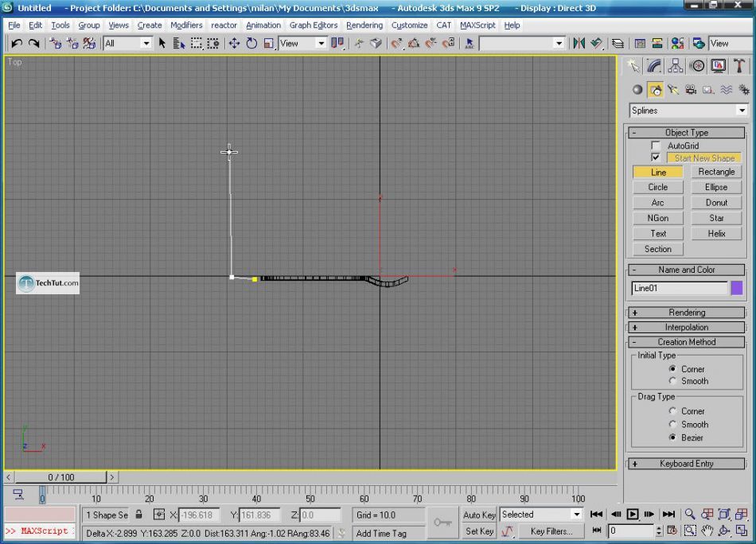Open the Layer Manager icon

pos(618,44)
